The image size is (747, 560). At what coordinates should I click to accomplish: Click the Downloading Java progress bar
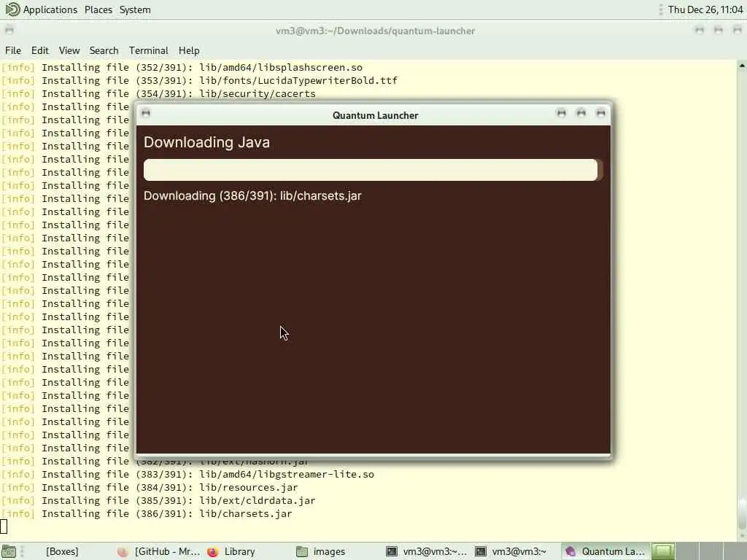coord(373,170)
